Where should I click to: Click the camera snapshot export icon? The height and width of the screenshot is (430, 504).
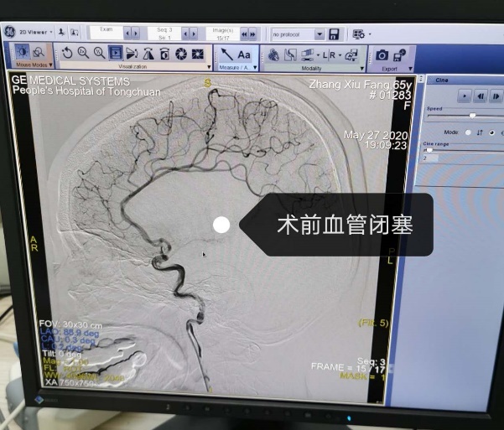pos(382,55)
